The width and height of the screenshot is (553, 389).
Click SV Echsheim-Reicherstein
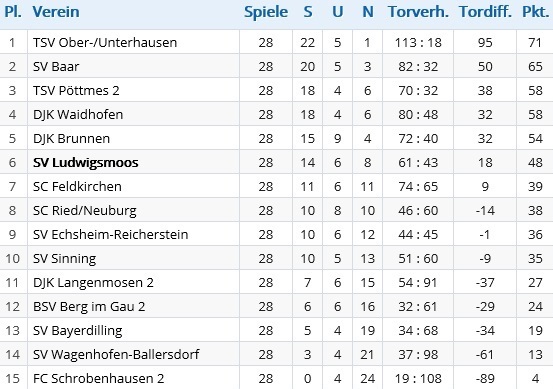pyautogui.click(x=110, y=234)
